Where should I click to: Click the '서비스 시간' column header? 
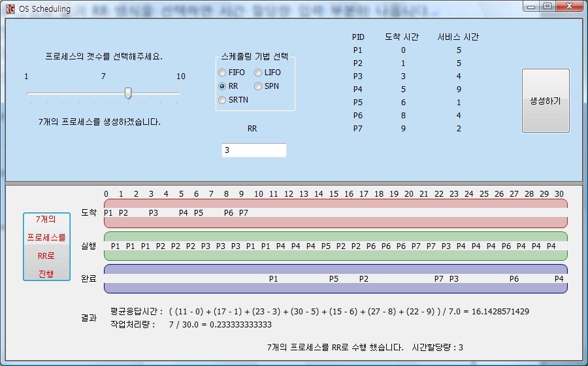[x=458, y=37]
